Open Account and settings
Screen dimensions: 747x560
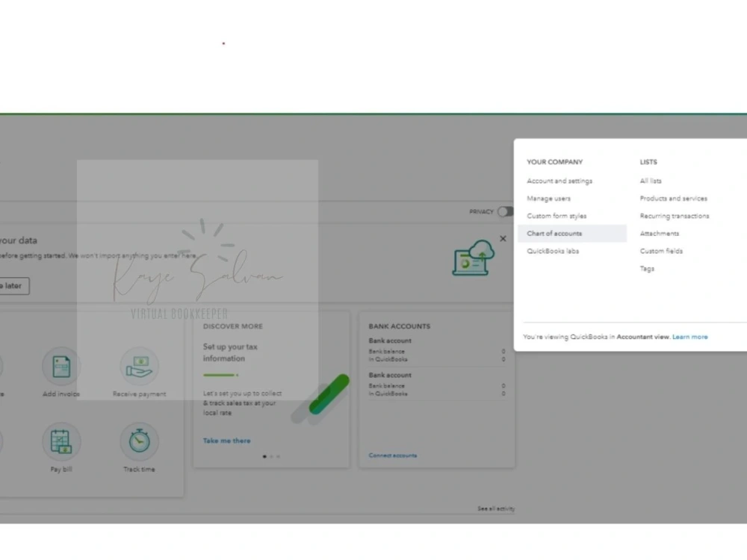click(560, 181)
